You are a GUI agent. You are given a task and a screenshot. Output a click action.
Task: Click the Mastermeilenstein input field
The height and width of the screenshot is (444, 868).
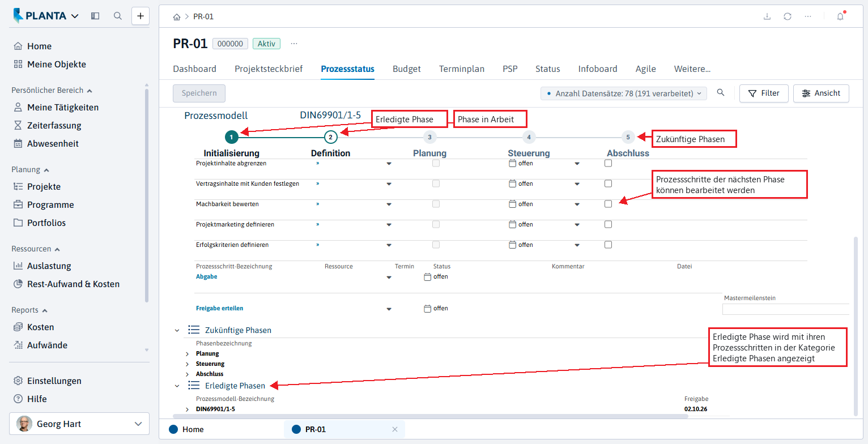click(786, 309)
